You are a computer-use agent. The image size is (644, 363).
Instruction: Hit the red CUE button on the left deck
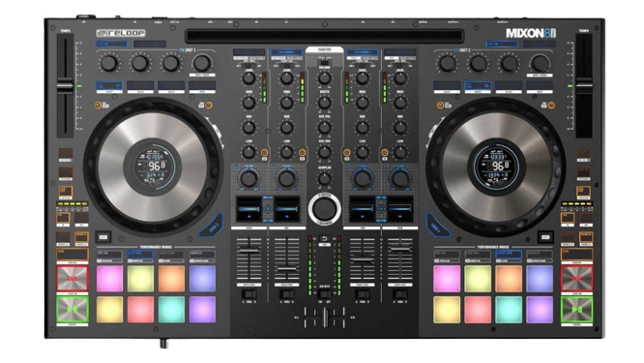pyautogui.click(x=73, y=279)
